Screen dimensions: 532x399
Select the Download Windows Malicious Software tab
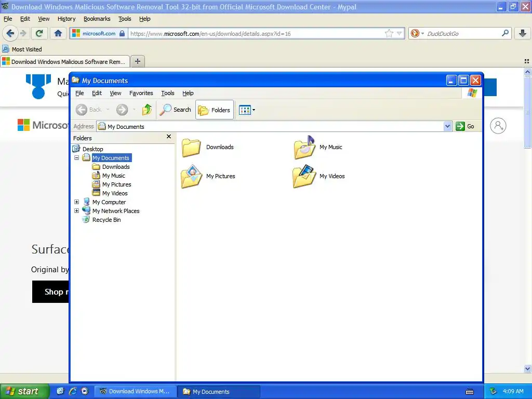pyautogui.click(x=65, y=61)
